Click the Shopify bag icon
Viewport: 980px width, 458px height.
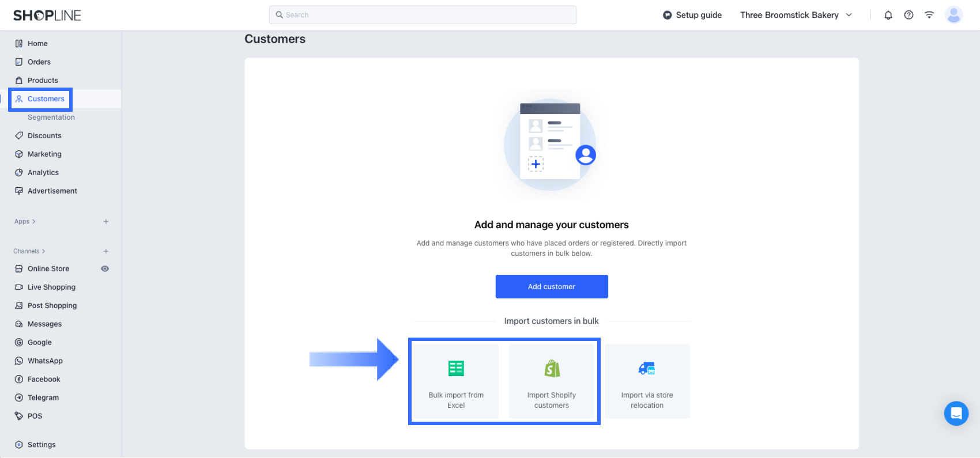point(552,368)
